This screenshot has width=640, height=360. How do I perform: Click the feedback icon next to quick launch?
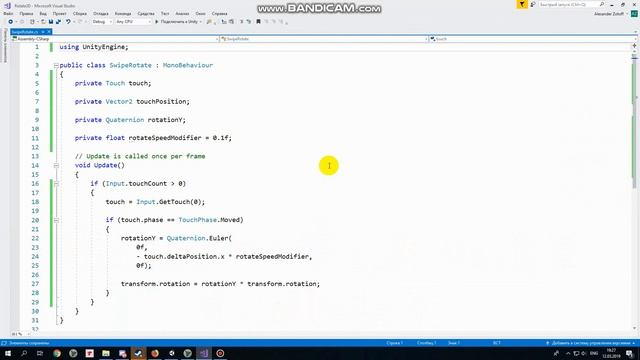[x=533, y=4]
